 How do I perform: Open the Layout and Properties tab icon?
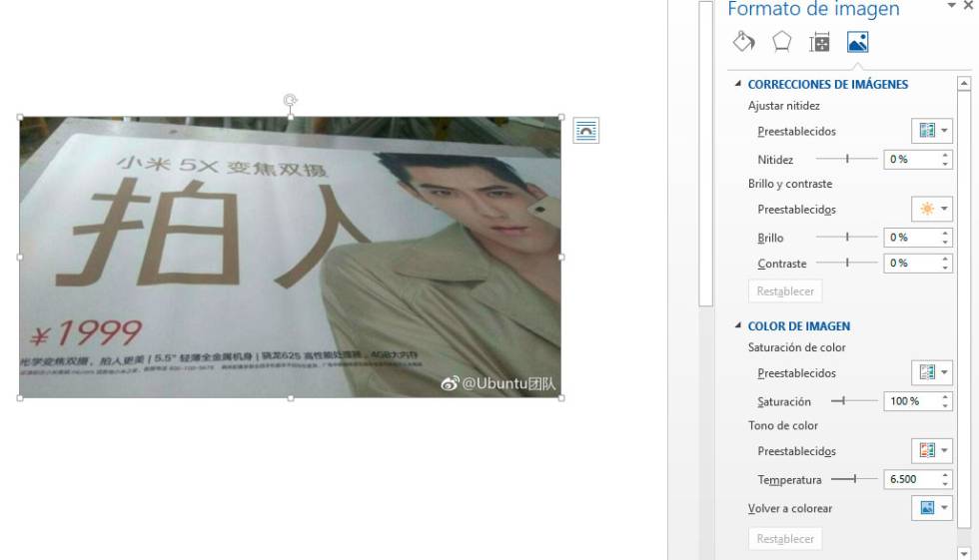click(819, 42)
